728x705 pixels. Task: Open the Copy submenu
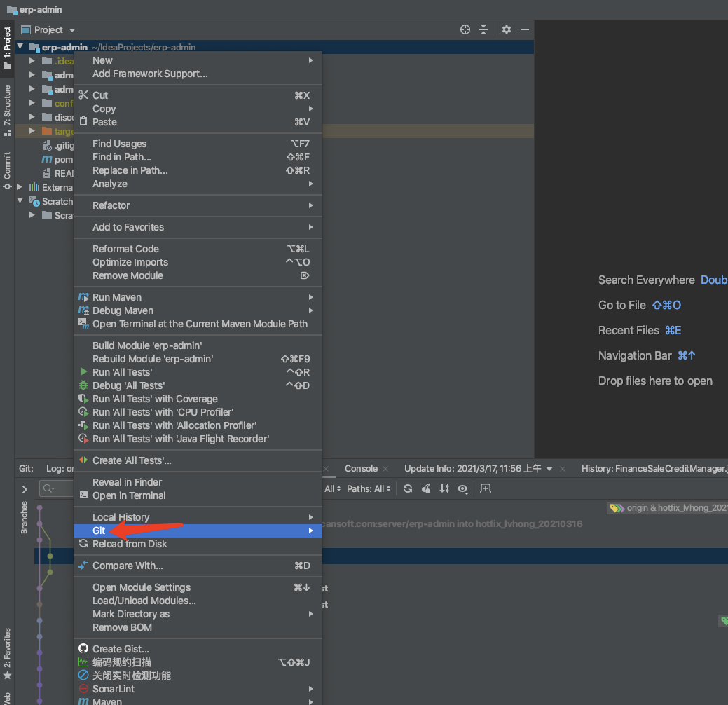click(x=198, y=109)
